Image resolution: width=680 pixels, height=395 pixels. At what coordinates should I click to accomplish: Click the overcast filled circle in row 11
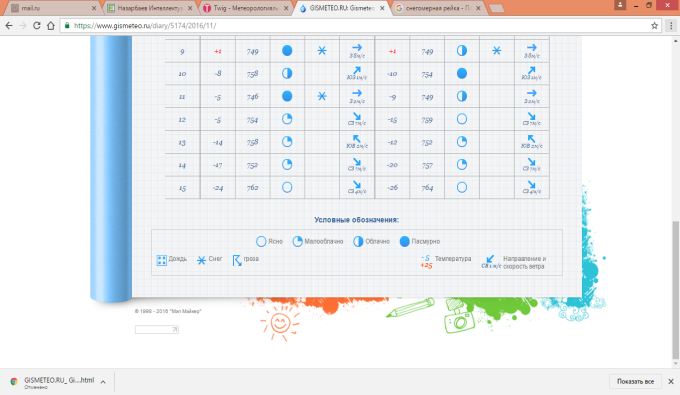coord(287,96)
